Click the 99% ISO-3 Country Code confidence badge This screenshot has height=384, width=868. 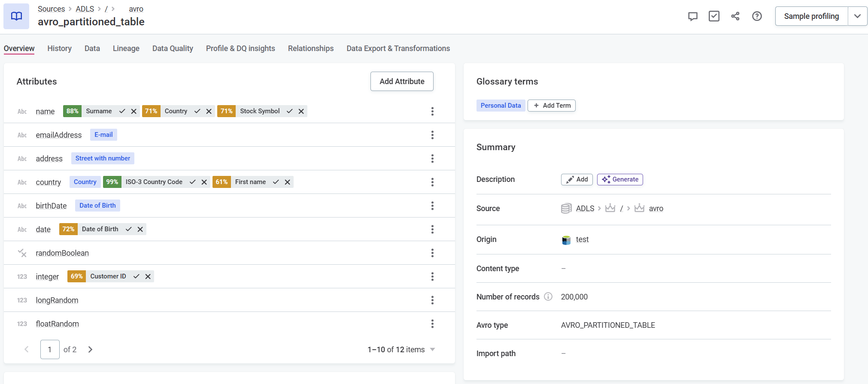click(x=112, y=182)
